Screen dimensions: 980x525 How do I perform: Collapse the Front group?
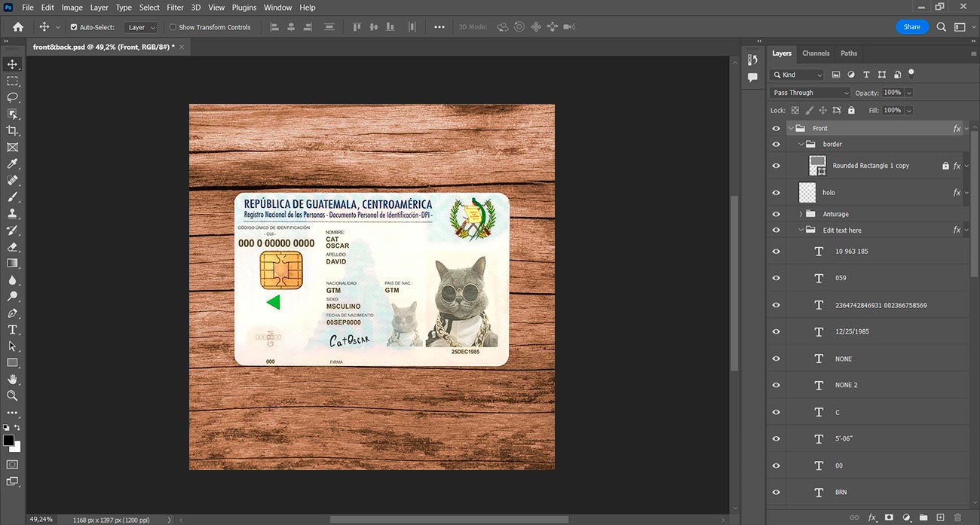click(791, 129)
